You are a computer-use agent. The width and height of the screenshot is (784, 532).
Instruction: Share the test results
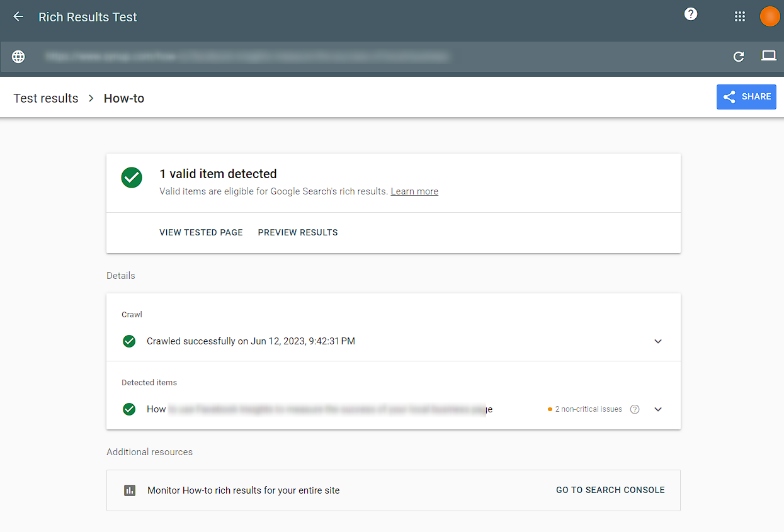(746, 97)
